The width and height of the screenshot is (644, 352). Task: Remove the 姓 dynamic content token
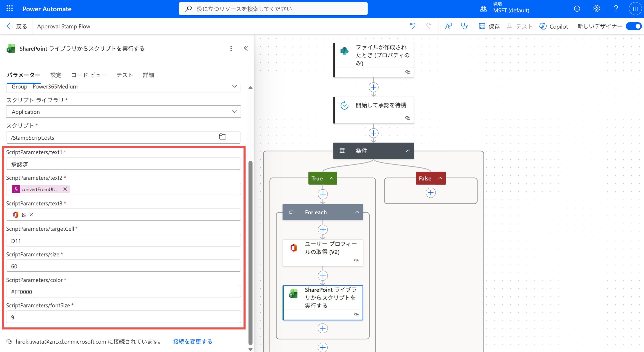tap(31, 215)
